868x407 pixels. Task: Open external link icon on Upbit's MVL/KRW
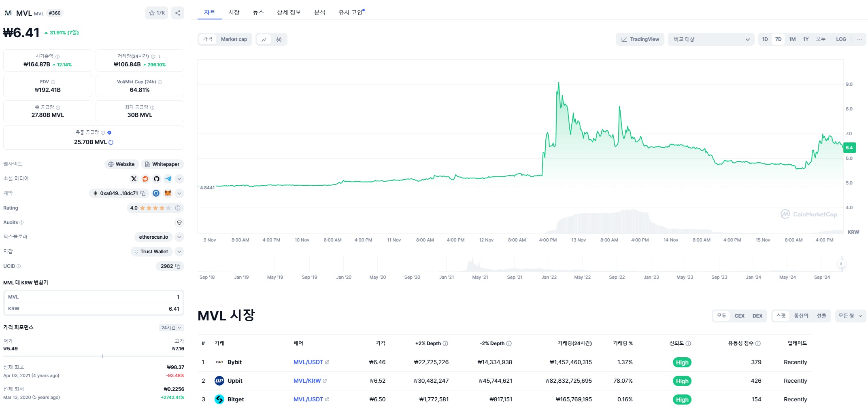click(325, 381)
